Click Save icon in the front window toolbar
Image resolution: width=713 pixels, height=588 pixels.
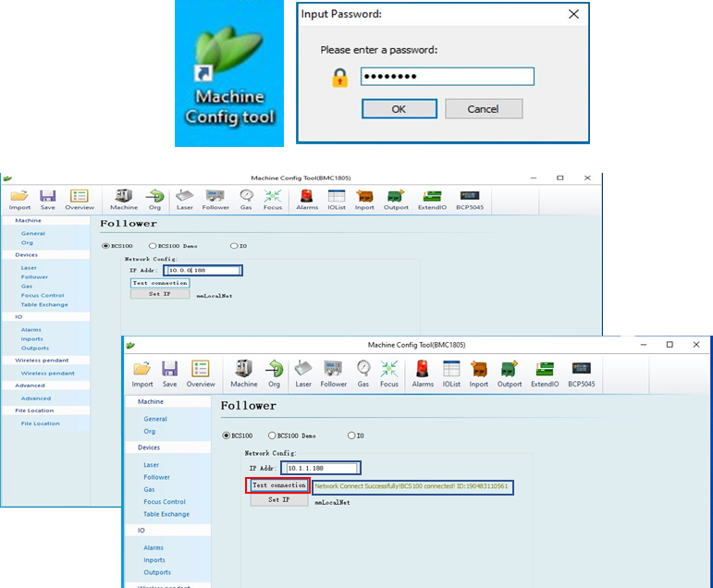point(169,374)
